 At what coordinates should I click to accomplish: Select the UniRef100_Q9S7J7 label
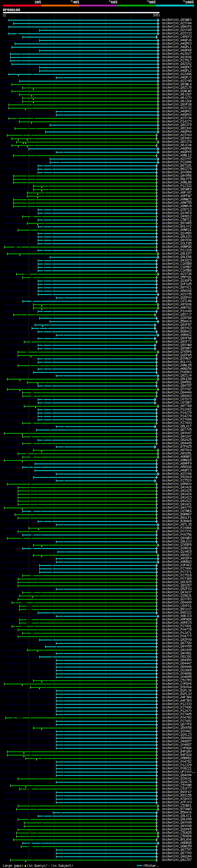[x=177, y=314]
